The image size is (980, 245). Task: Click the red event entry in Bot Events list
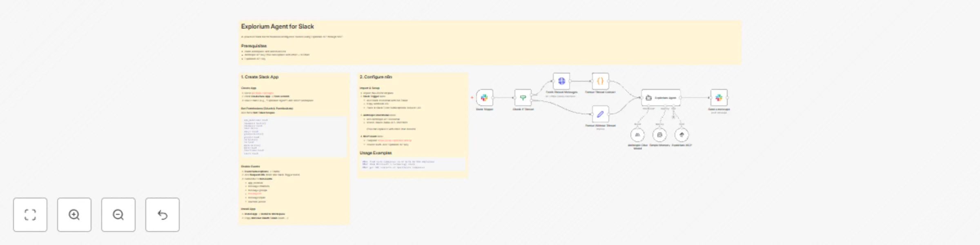pos(255,194)
